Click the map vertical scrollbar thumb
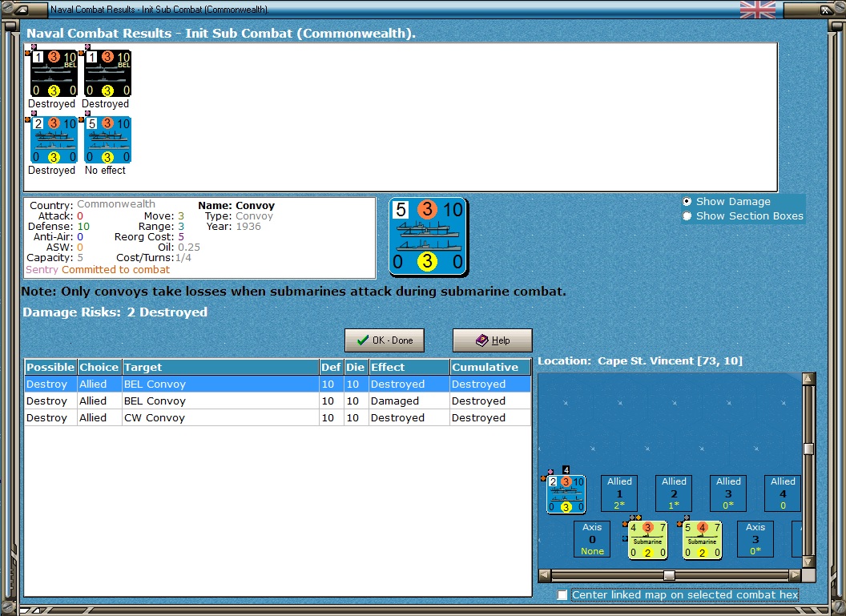The height and width of the screenshot is (616, 846). point(808,449)
